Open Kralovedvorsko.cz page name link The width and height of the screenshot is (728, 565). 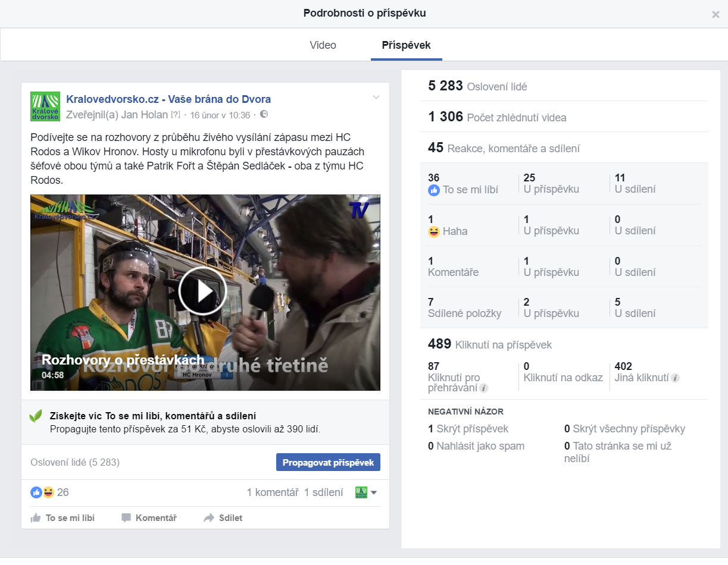[168, 99]
